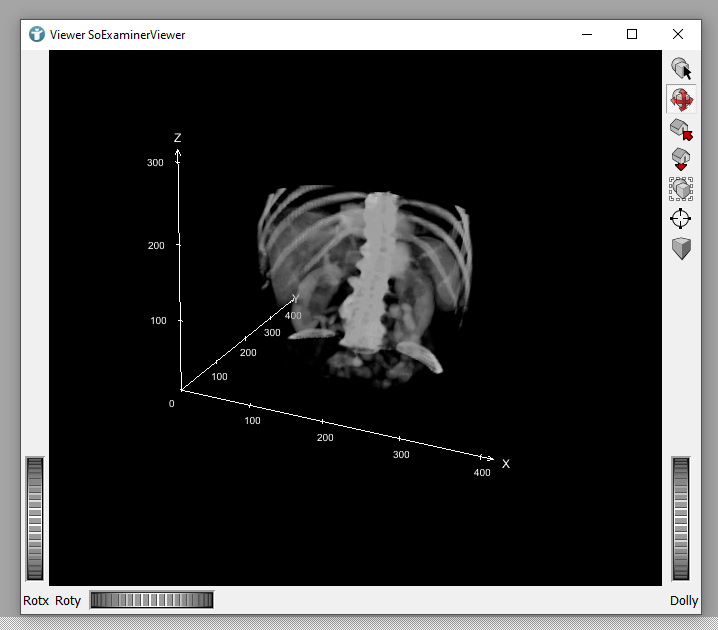Reset camera to home position
The width and height of the screenshot is (718, 630).
click(x=681, y=129)
